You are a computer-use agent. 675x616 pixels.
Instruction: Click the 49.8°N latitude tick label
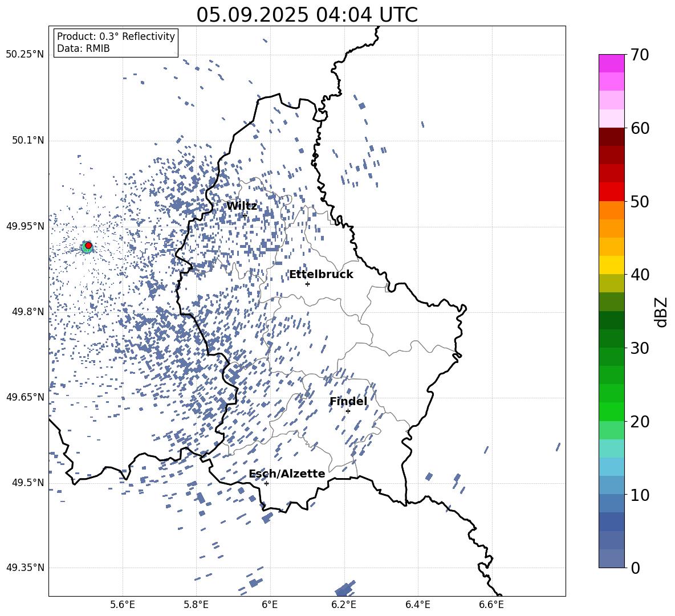28,312
